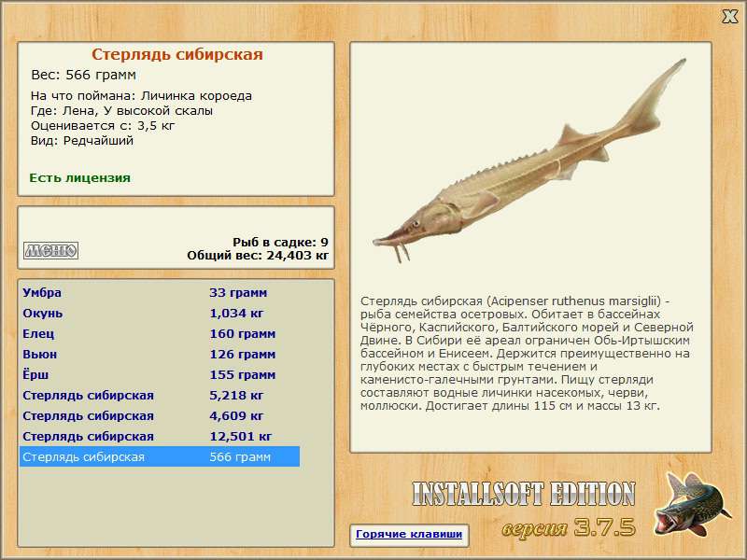Click Где: Лена, У высокой скалы
747x560 pixels.
[x=121, y=110]
